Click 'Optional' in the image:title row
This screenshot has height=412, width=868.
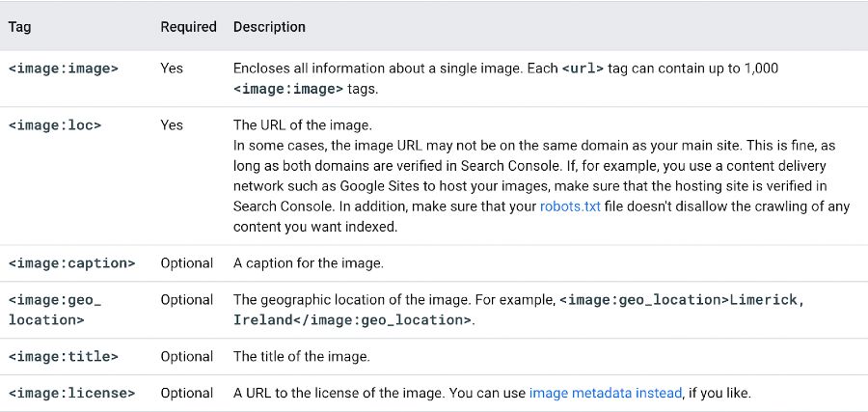click(186, 357)
